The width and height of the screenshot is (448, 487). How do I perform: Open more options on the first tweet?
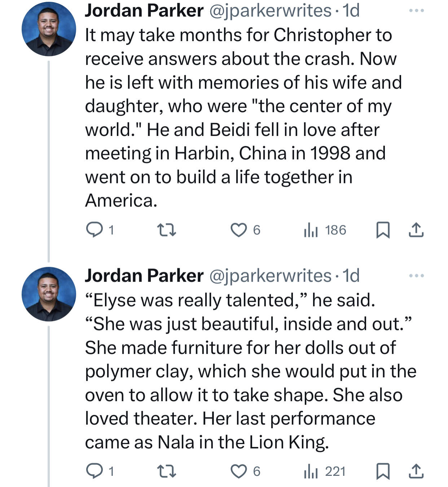tap(417, 11)
